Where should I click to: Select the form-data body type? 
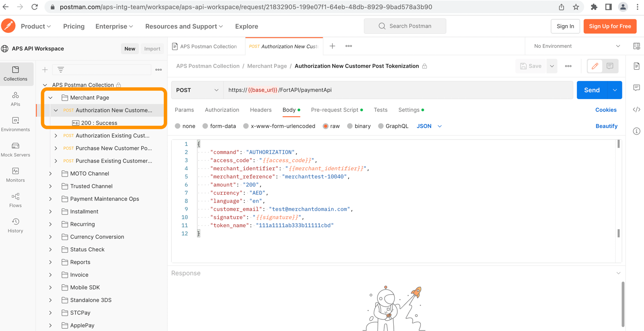click(x=205, y=126)
